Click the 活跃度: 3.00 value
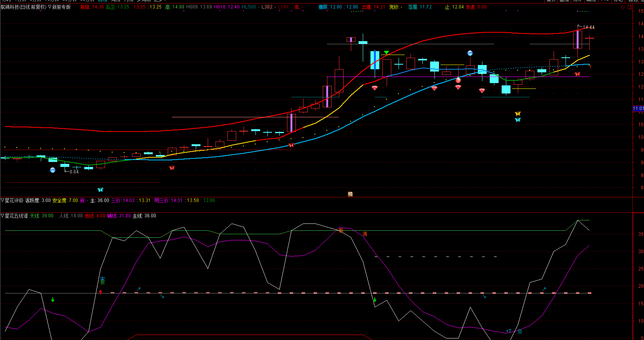 click(x=38, y=200)
